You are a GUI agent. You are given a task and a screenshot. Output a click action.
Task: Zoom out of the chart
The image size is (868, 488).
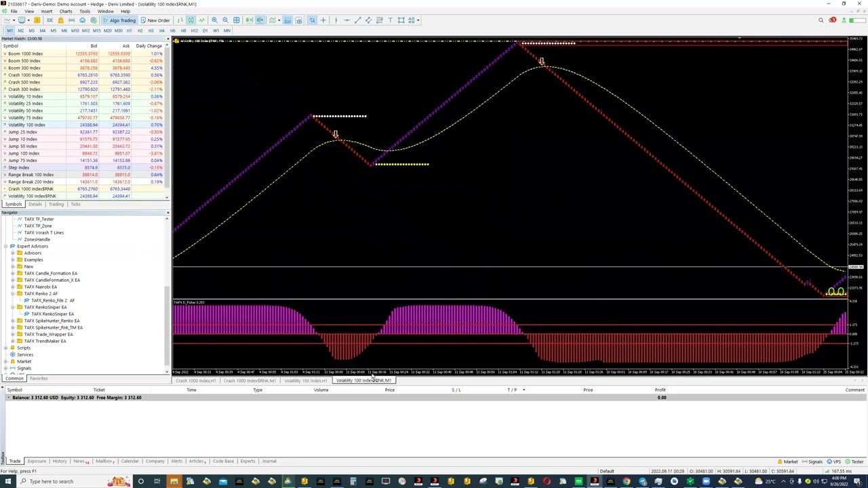(x=225, y=20)
